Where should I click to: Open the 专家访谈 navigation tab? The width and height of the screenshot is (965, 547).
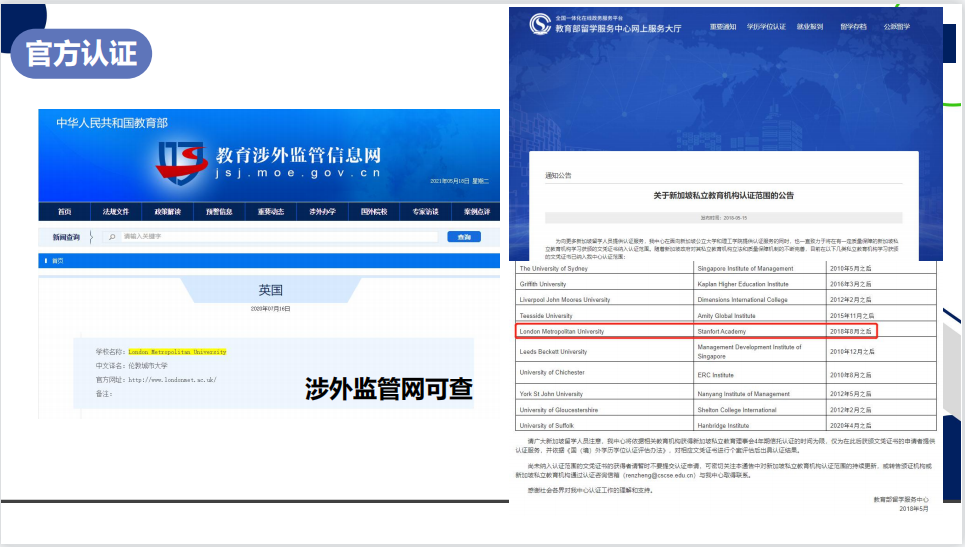pyautogui.click(x=425, y=212)
